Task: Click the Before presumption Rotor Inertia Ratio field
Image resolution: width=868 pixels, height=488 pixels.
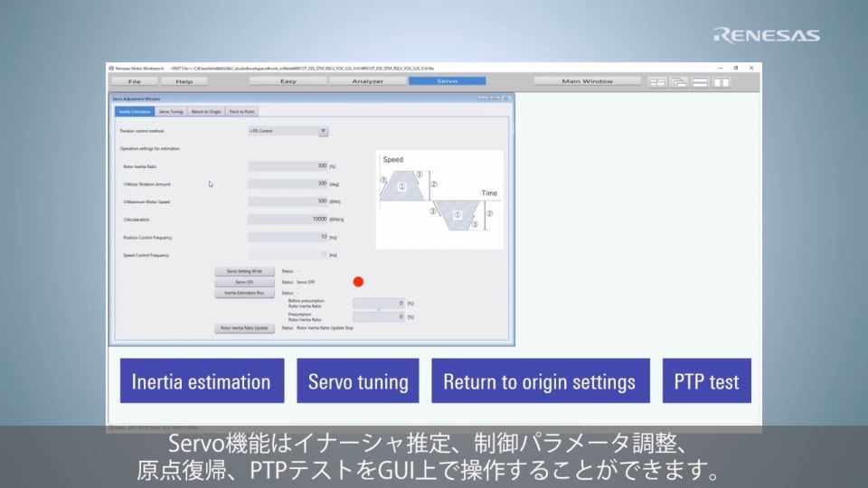Action: pos(379,304)
